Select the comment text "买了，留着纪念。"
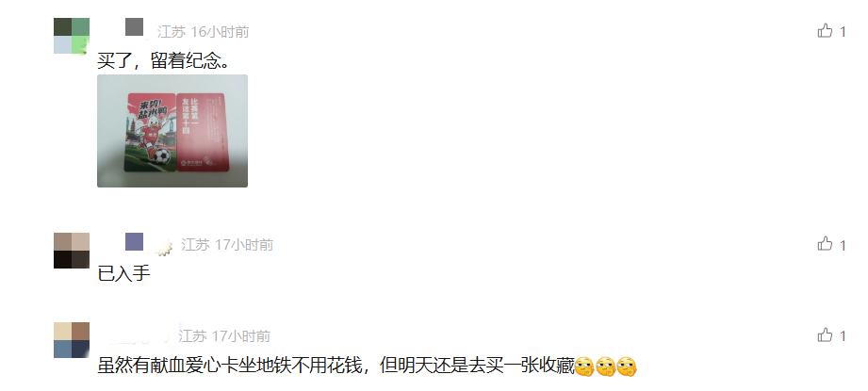This screenshot has width=868, height=391. [x=163, y=60]
